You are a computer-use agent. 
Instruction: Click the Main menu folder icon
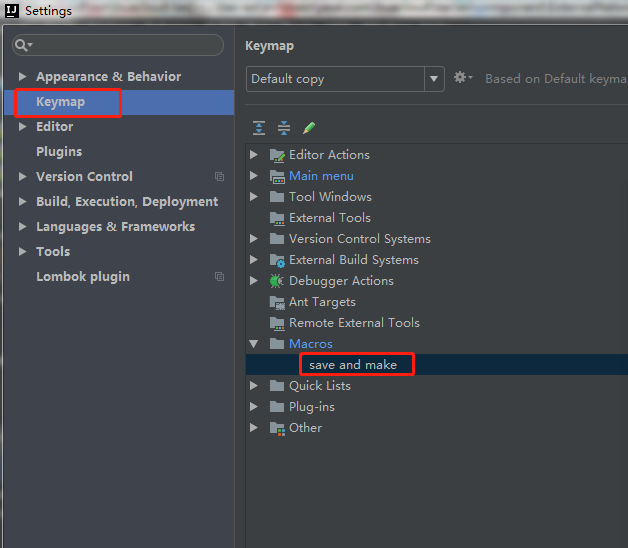coord(277,176)
